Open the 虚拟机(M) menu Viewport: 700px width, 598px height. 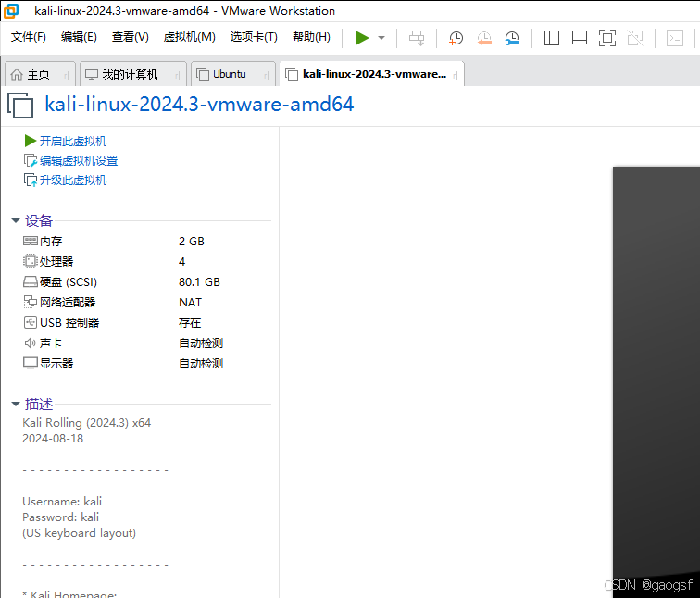pyautogui.click(x=189, y=37)
